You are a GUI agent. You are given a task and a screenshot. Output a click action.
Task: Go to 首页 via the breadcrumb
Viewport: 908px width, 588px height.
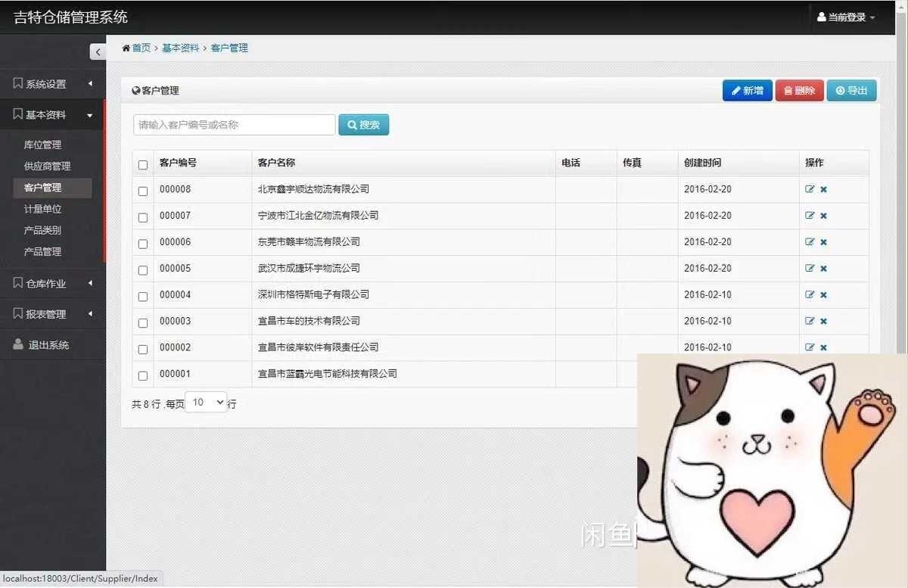[141, 48]
